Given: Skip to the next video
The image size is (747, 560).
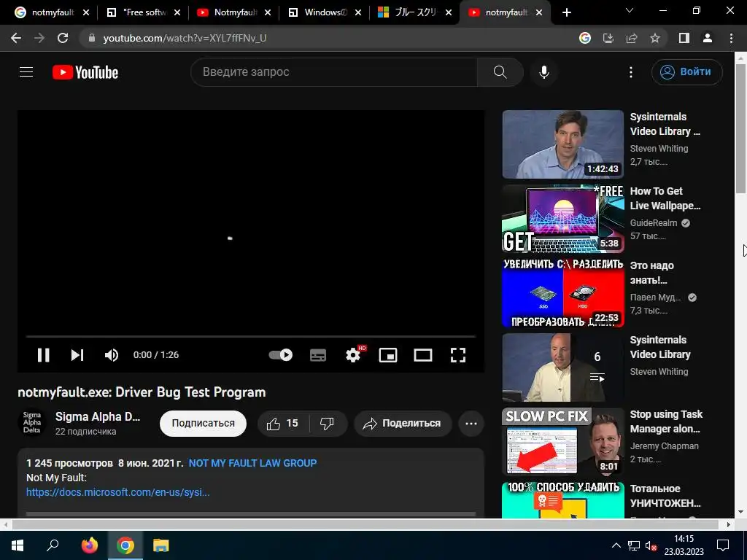Looking at the screenshot, I should [x=77, y=355].
